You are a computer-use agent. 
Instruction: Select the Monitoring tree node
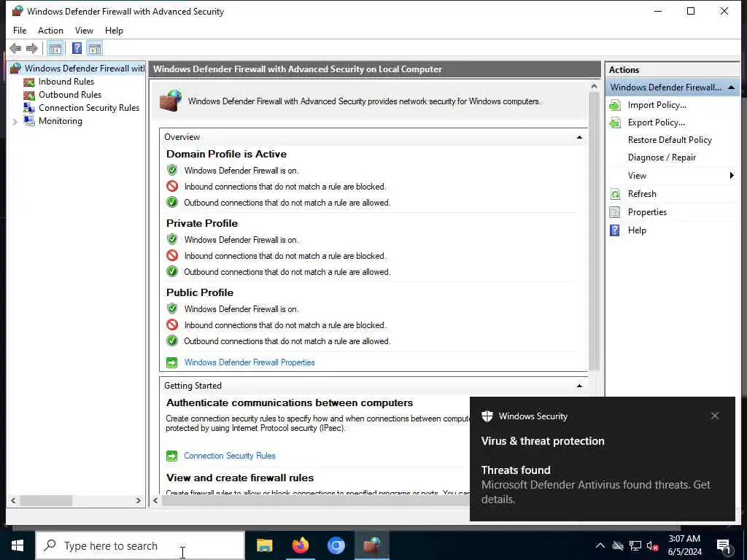pos(61,121)
